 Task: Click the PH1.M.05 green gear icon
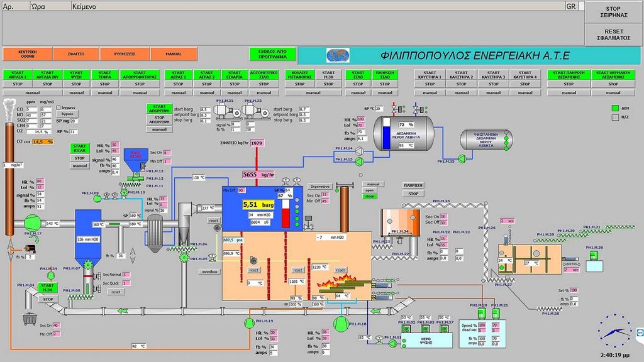point(184,258)
